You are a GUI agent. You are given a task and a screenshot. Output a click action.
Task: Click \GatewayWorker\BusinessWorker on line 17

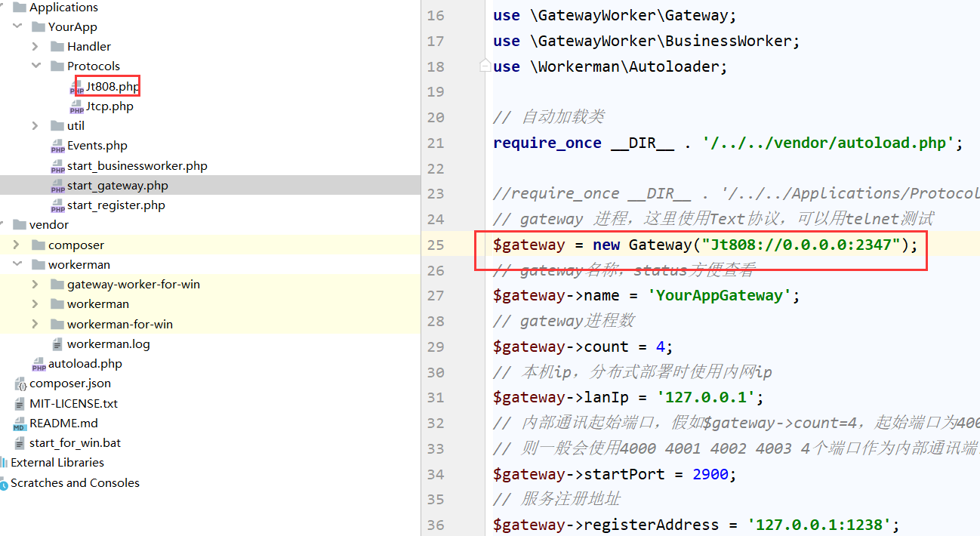tap(660, 41)
